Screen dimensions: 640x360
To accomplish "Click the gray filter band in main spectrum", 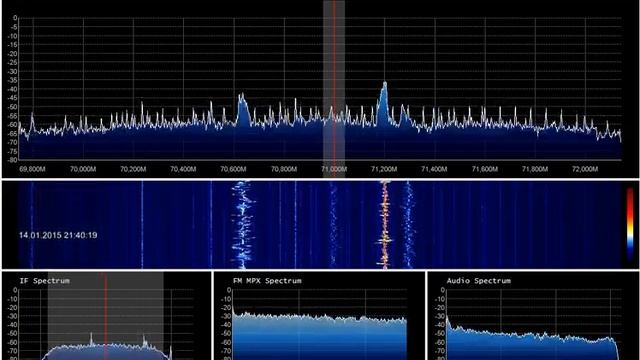I will [334, 89].
